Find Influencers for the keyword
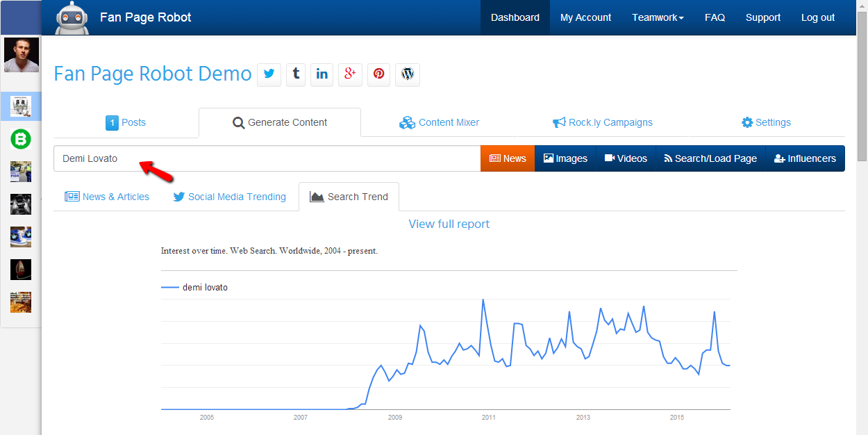The height and width of the screenshot is (435, 868). 805,158
